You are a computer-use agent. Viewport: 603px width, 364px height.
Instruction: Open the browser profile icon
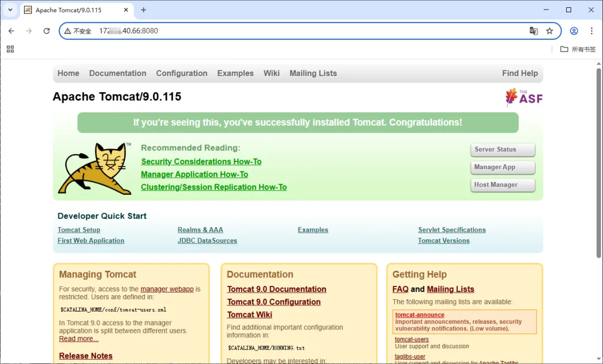(574, 31)
